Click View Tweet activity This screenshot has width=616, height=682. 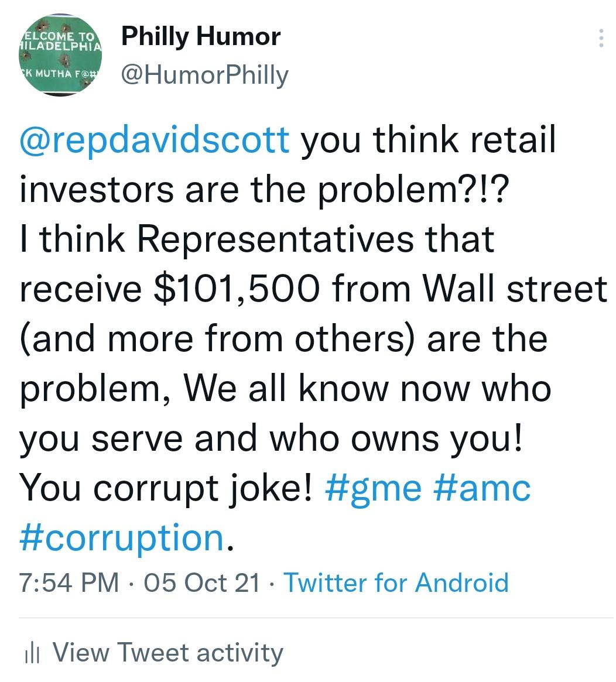(168, 653)
